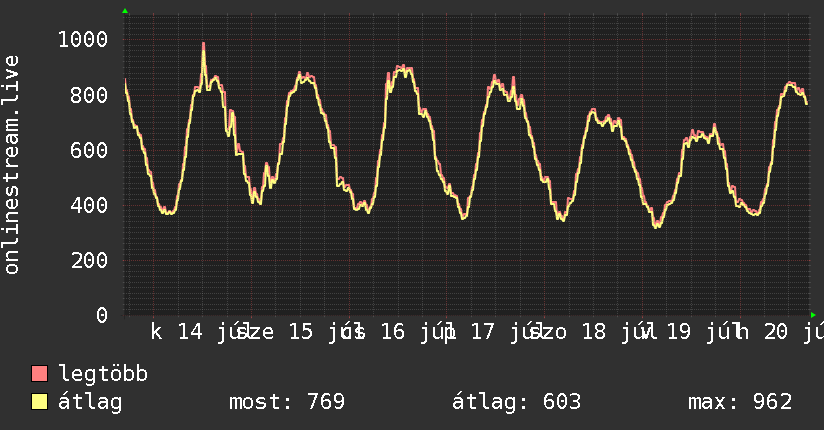Click the red legtöbb legend swatch
Viewport: 824px width, 430px height.
(39, 374)
